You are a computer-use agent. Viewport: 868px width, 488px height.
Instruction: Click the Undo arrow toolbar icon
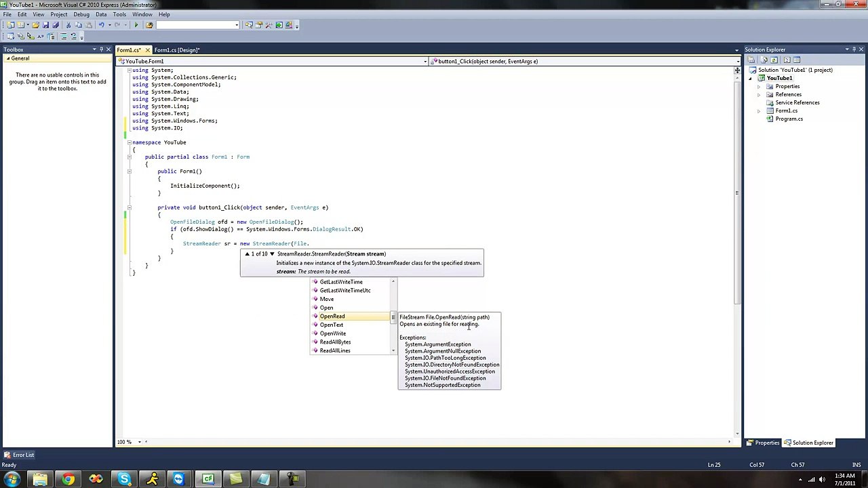pyautogui.click(x=101, y=25)
